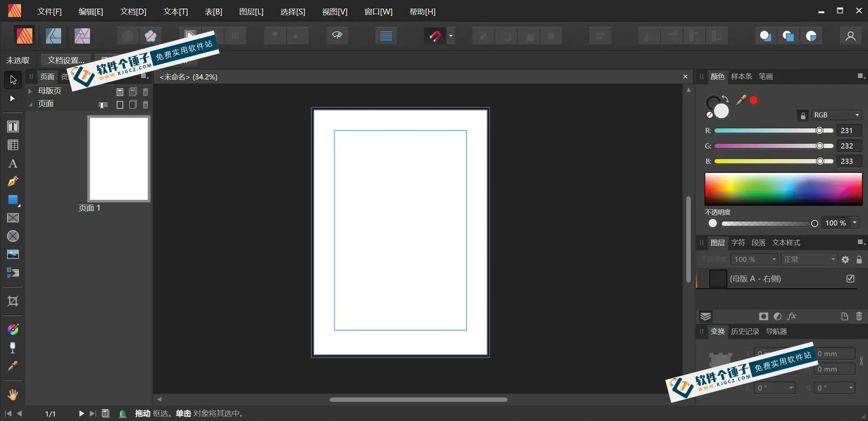Select the Text Frame tool
The width and height of the screenshot is (868, 421).
13,126
